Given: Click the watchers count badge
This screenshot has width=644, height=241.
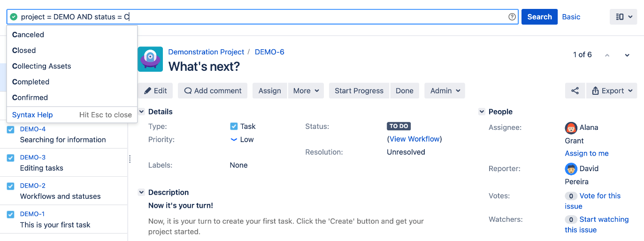Looking at the screenshot, I should pos(571,219).
